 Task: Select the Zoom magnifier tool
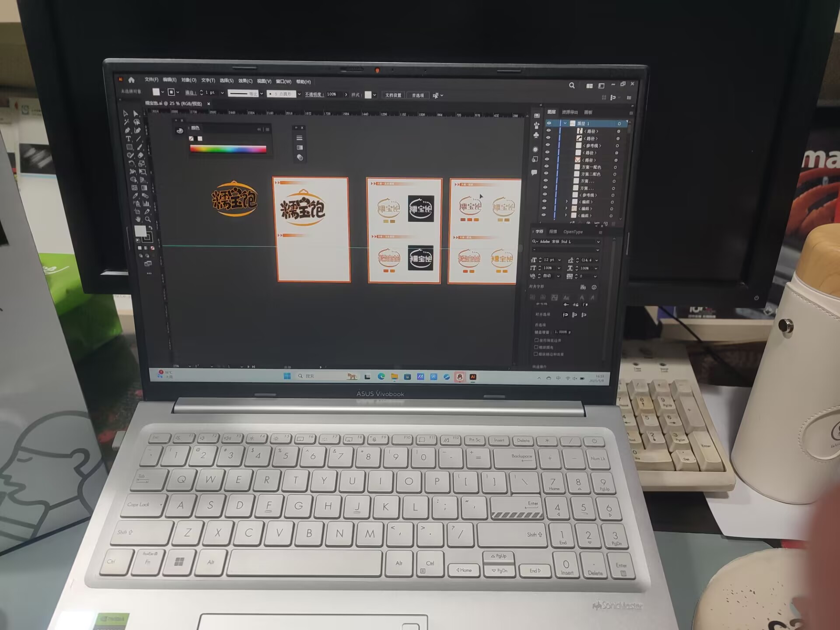[x=148, y=219]
